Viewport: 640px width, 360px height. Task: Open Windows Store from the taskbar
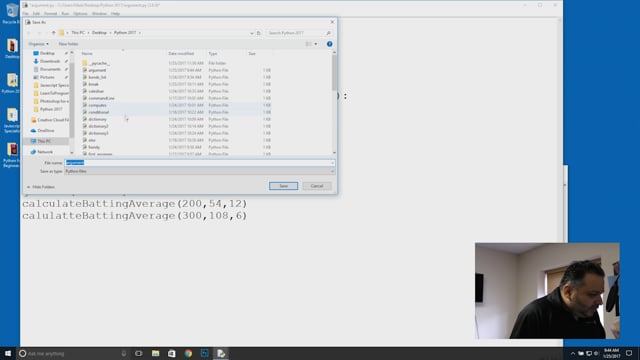tap(172, 353)
